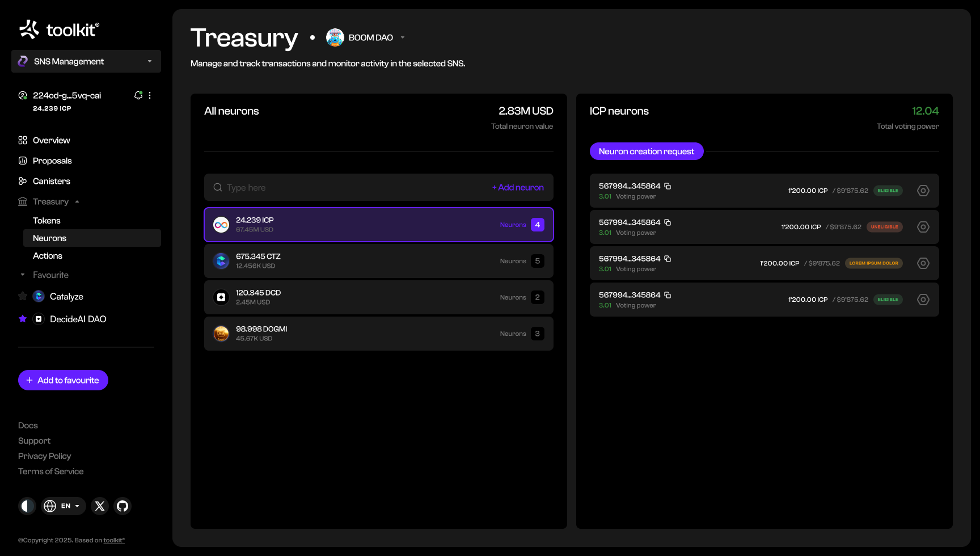Open Canisters in the sidebar
The height and width of the screenshot is (556, 980).
coord(51,181)
